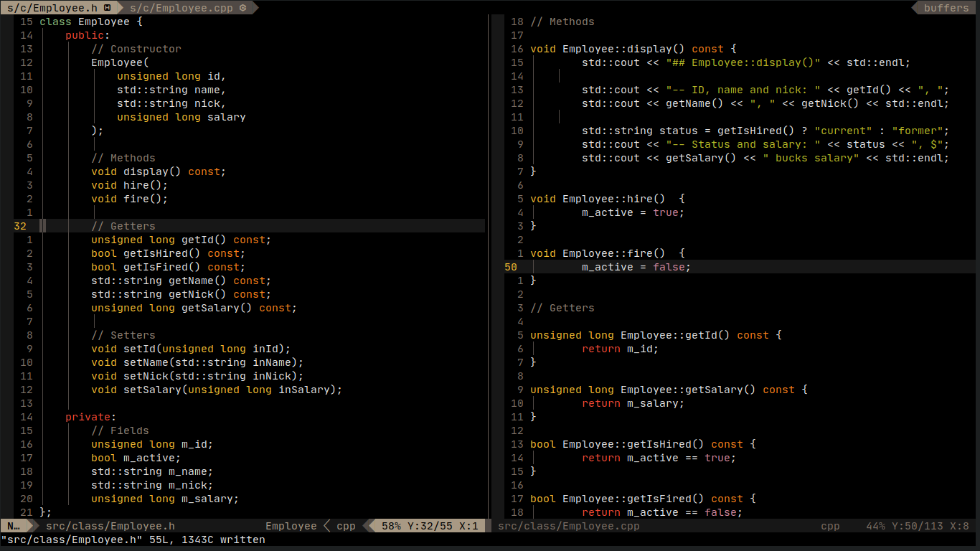Image resolution: width=980 pixels, height=551 pixels.
Task: Click void fire(); declaration
Action: (130, 199)
